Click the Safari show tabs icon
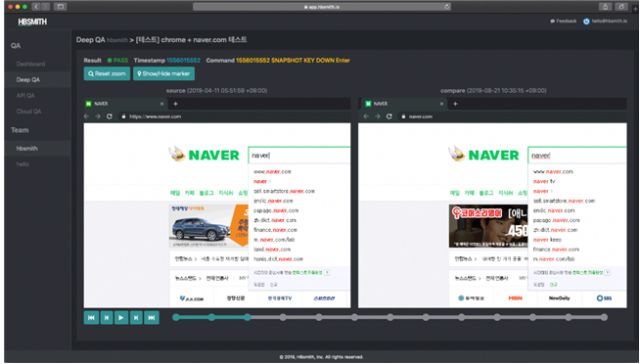640x364 pixels. [x=621, y=7]
